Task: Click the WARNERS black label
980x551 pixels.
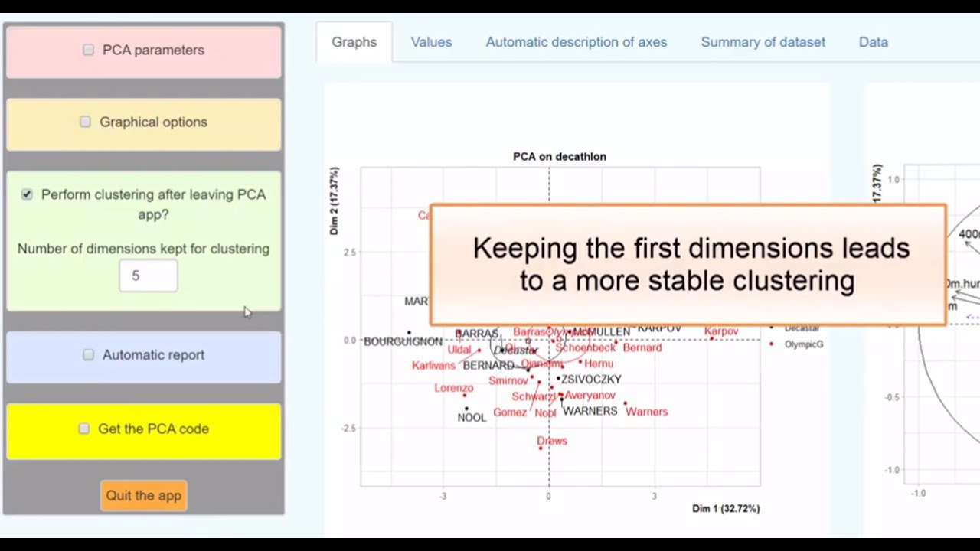Action: [590, 411]
